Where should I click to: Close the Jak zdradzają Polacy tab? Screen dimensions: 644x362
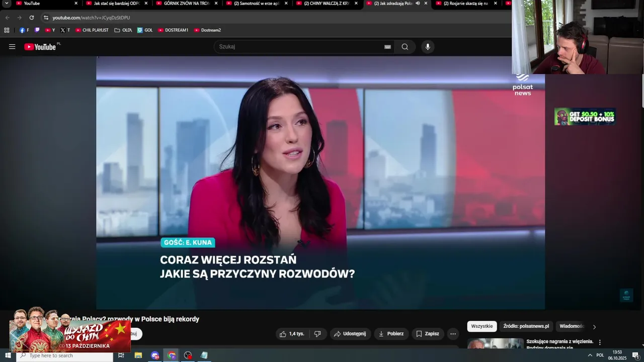426,3
